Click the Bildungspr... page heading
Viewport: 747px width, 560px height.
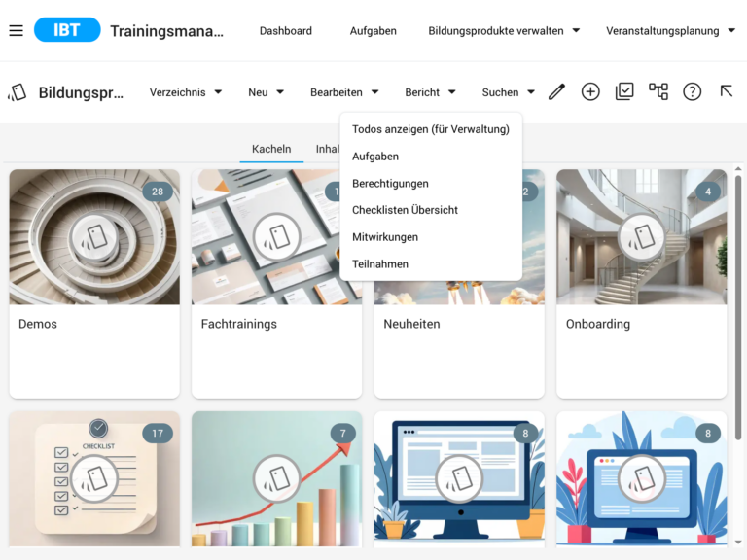(x=81, y=92)
